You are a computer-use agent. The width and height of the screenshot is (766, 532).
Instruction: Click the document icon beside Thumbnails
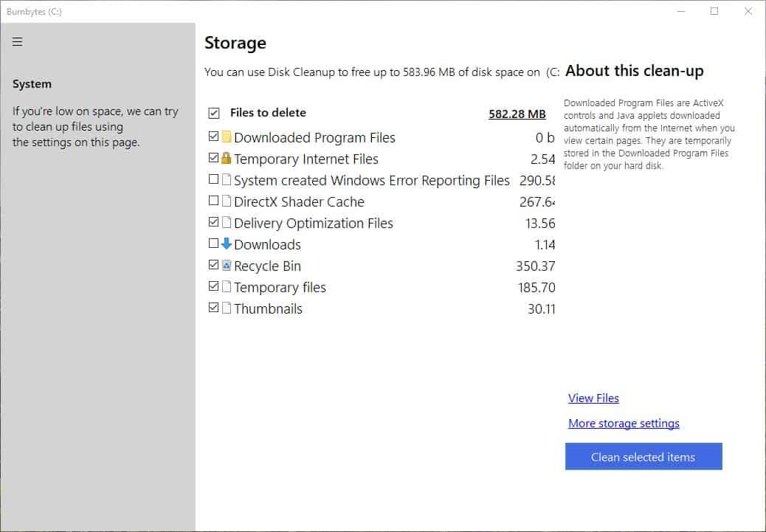[226, 308]
